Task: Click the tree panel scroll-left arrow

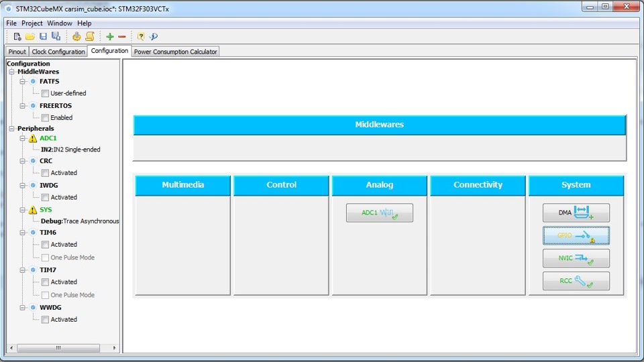Action: (11, 348)
